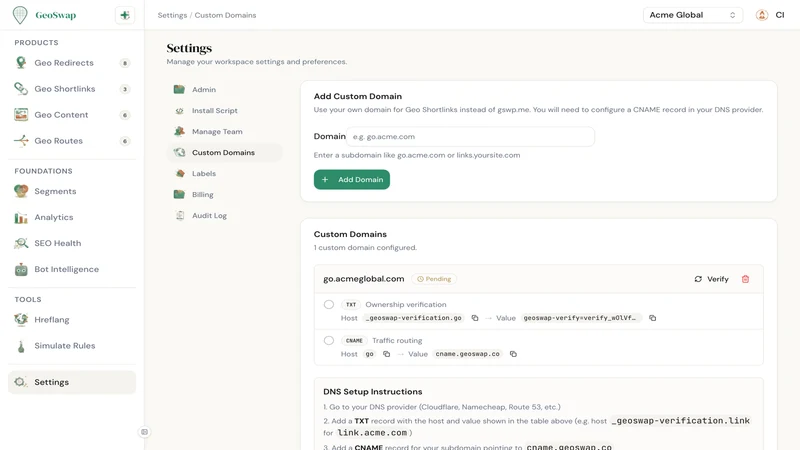Collapse the sidebar with the edge toggle

(x=144, y=432)
